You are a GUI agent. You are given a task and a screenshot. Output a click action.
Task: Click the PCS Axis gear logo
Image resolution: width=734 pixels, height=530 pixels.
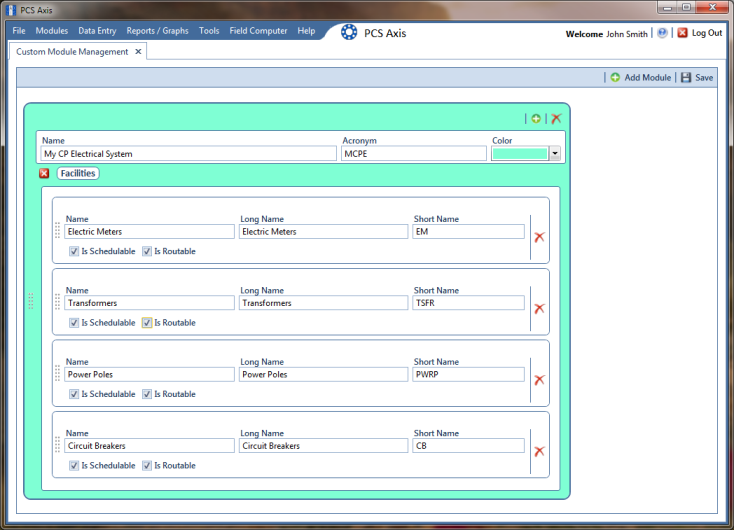(x=349, y=32)
